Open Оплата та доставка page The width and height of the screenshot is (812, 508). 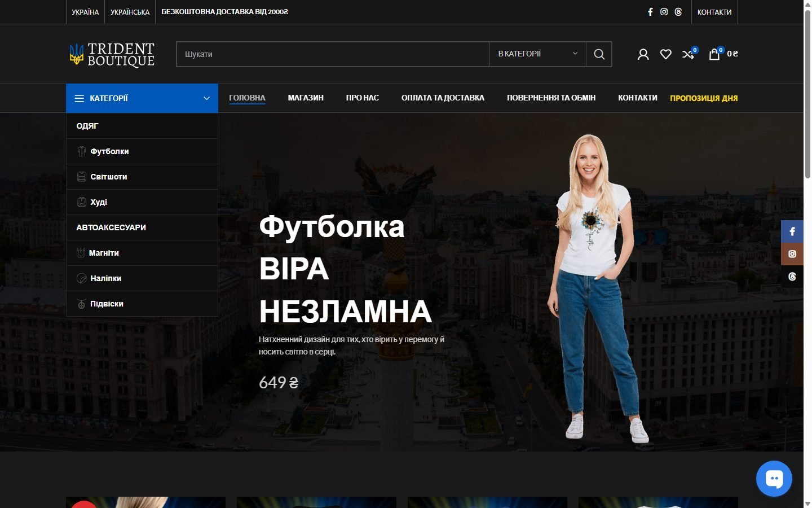(443, 98)
